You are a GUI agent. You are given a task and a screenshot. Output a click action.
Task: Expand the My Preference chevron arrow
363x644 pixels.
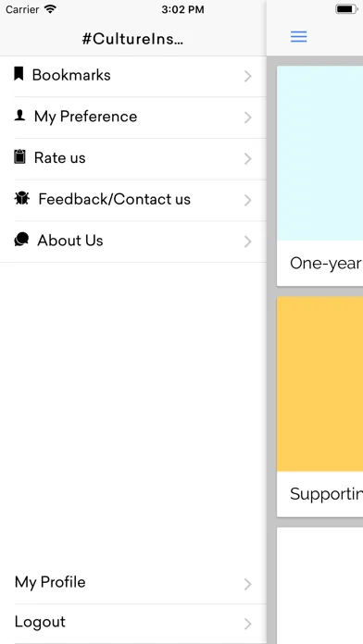click(247, 118)
